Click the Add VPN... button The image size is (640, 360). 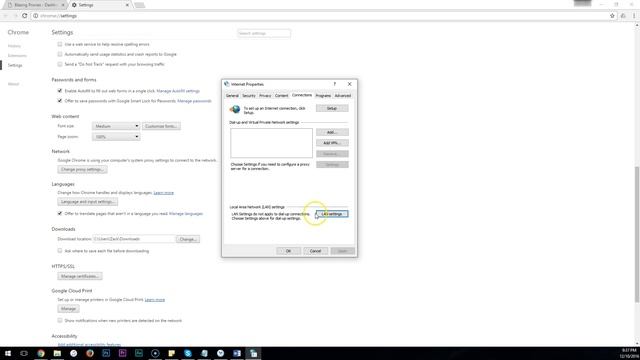point(332,143)
